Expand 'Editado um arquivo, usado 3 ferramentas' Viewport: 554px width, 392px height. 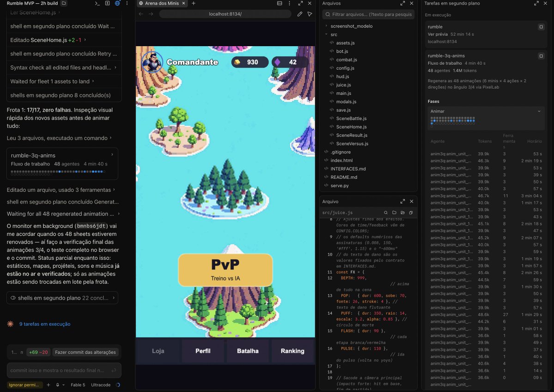[61, 190]
